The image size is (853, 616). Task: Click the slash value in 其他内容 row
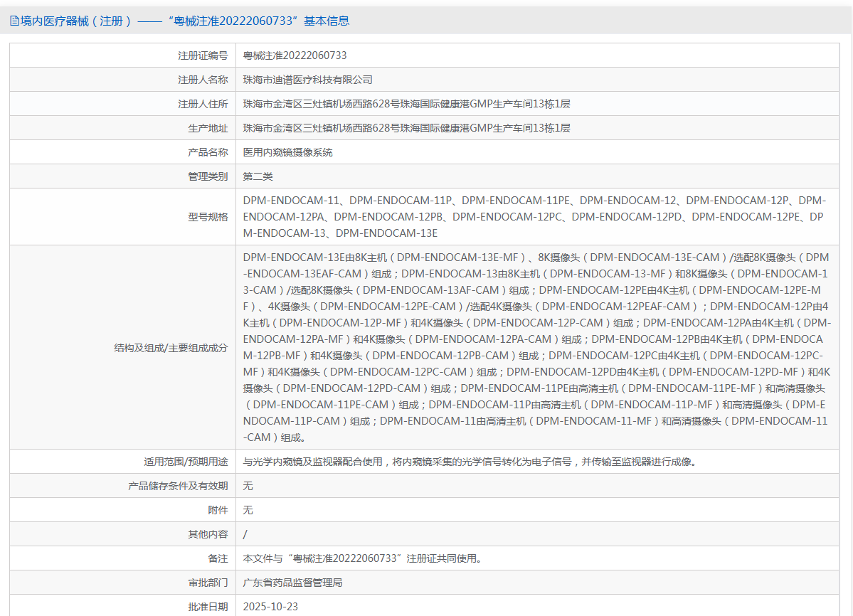(245, 534)
